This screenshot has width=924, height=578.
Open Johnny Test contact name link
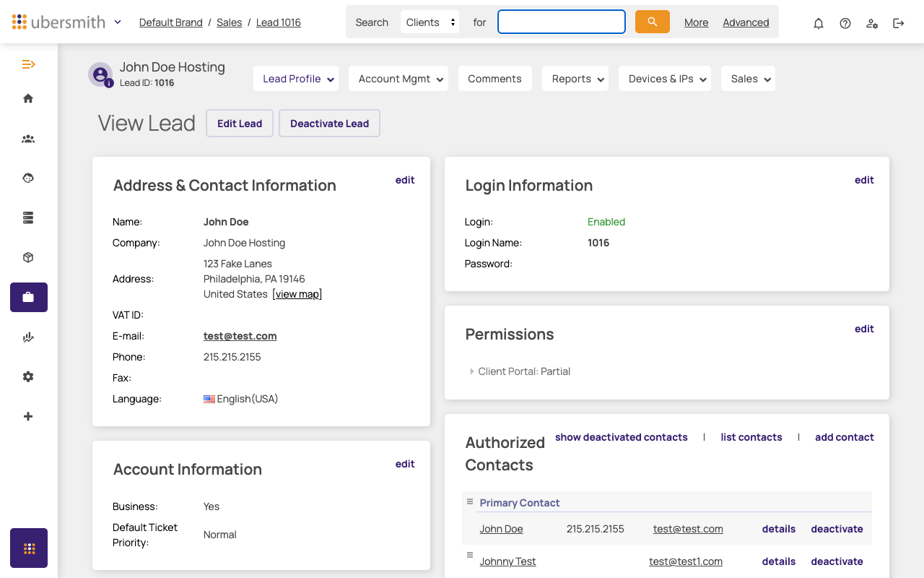point(507,561)
